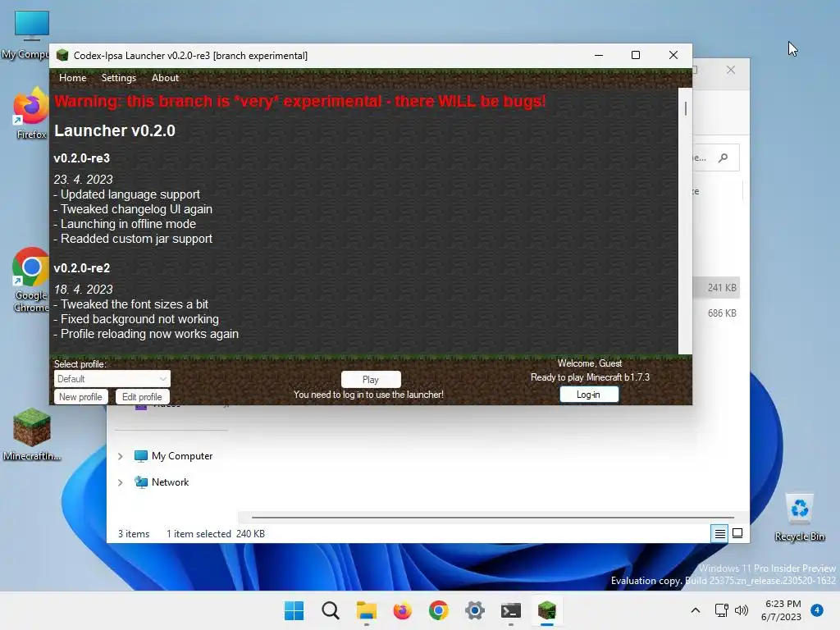Click the Play button

coord(371,379)
